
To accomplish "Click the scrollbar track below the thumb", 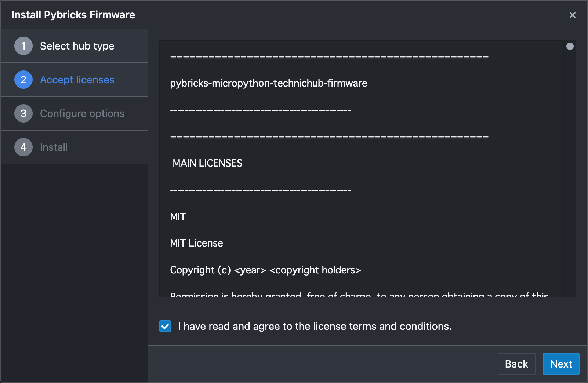I will coord(570,183).
